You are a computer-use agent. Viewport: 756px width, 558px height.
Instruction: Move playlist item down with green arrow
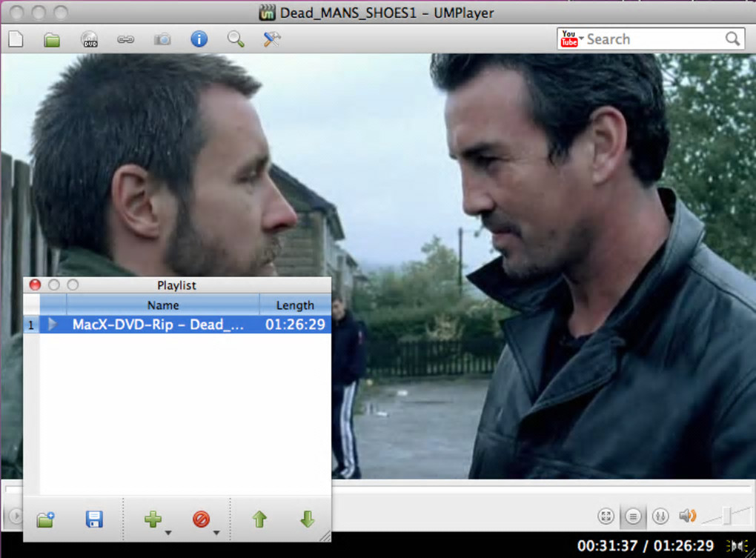pos(307,519)
